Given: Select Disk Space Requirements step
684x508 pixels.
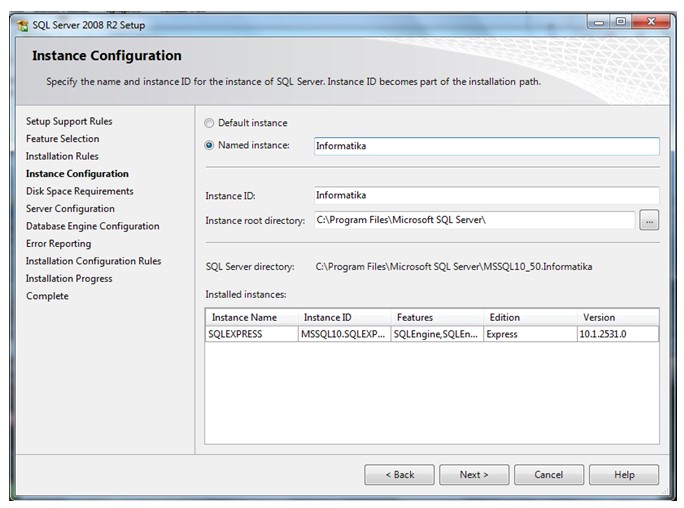Looking at the screenshot, I should (x=79, y=191).
